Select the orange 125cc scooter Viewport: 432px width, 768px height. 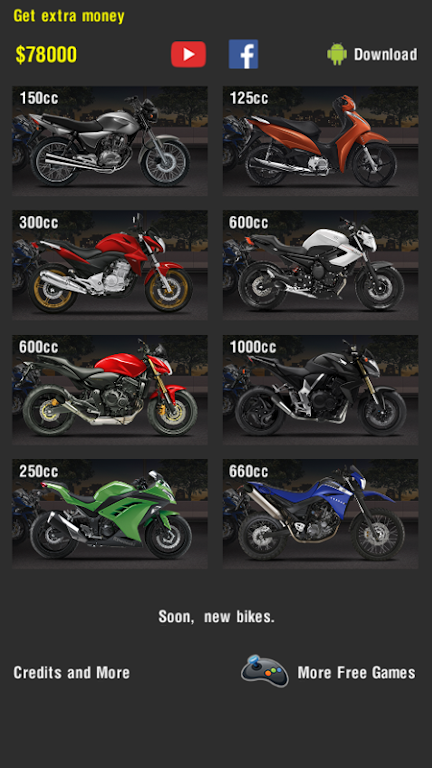320,141
